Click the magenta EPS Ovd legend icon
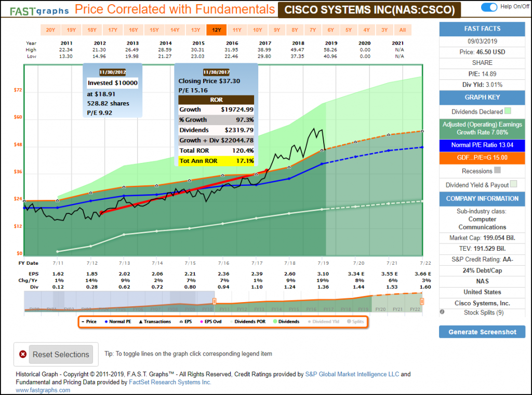This screenshot has width=532, height=395. [202, 322]
